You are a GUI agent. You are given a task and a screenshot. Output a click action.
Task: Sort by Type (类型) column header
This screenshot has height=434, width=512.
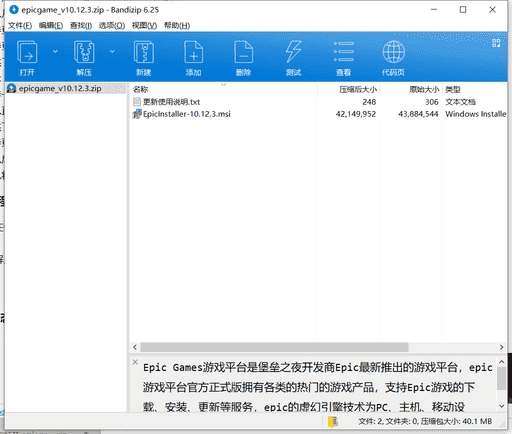(x=453, y=89)
